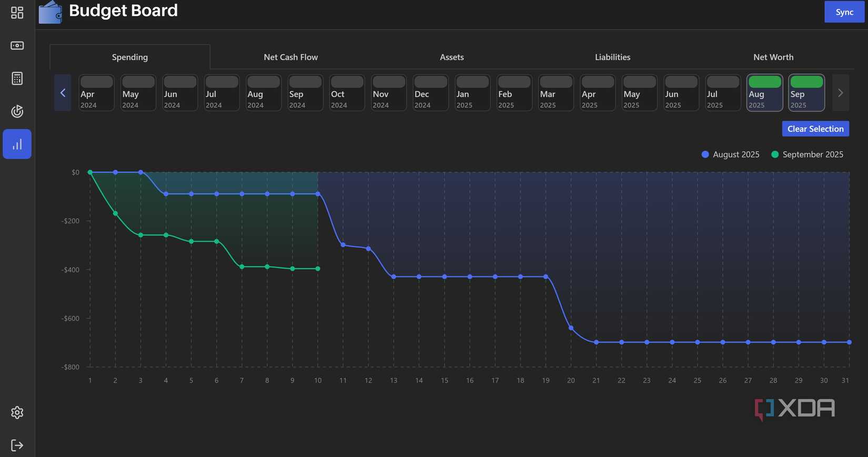
Task: Switch to the Spending tab
Action: click(130, 57)
